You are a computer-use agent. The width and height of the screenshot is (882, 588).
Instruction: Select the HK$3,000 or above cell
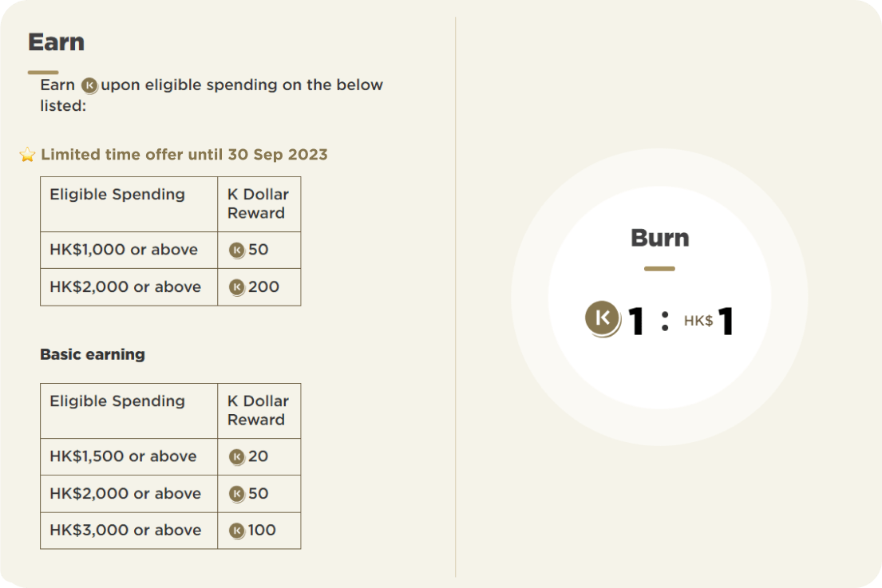pos(129,531)
